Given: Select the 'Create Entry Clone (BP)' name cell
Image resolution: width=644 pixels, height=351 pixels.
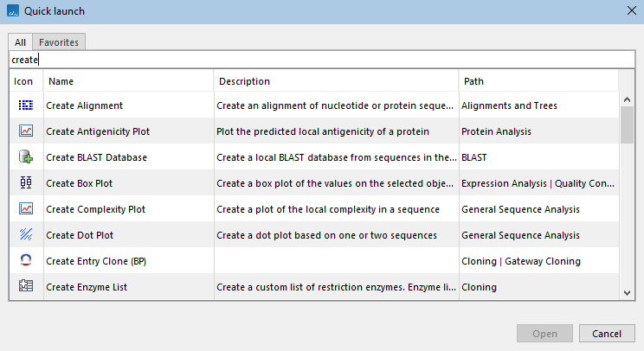Looking at the screenshot, I should pyautogui.click(x=129, y=261).
